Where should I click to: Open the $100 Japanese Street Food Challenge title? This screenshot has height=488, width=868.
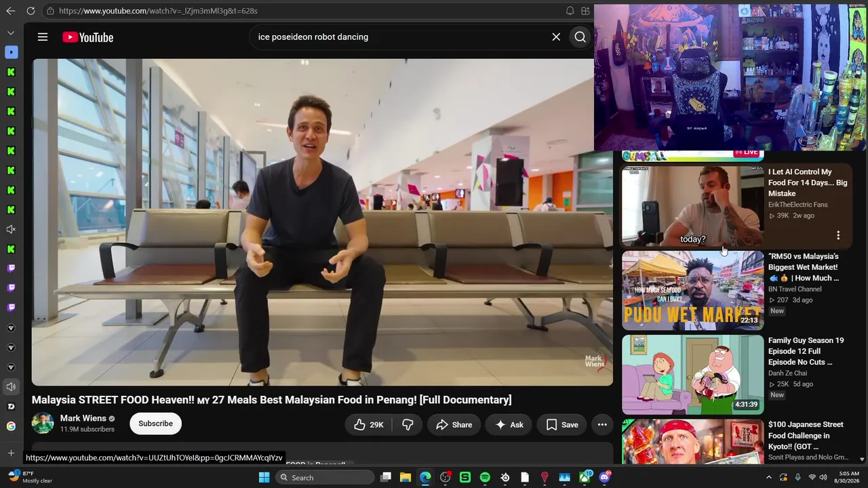806,435
